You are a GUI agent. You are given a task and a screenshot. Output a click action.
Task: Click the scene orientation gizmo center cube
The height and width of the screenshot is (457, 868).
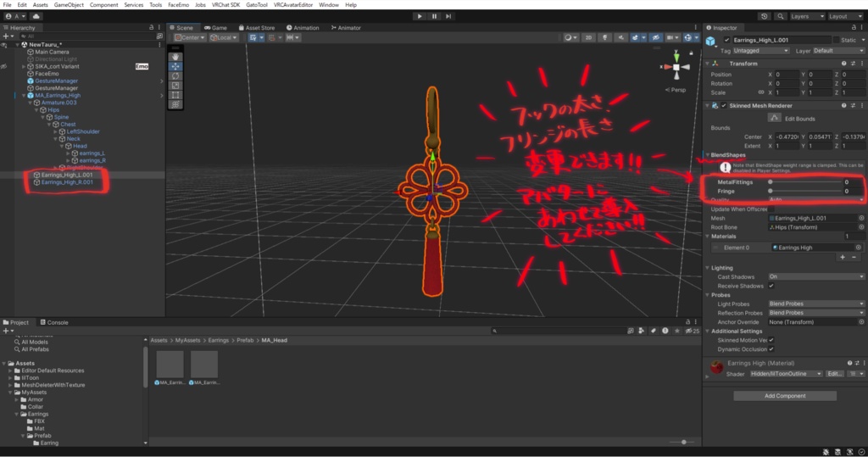coord(676,67)
